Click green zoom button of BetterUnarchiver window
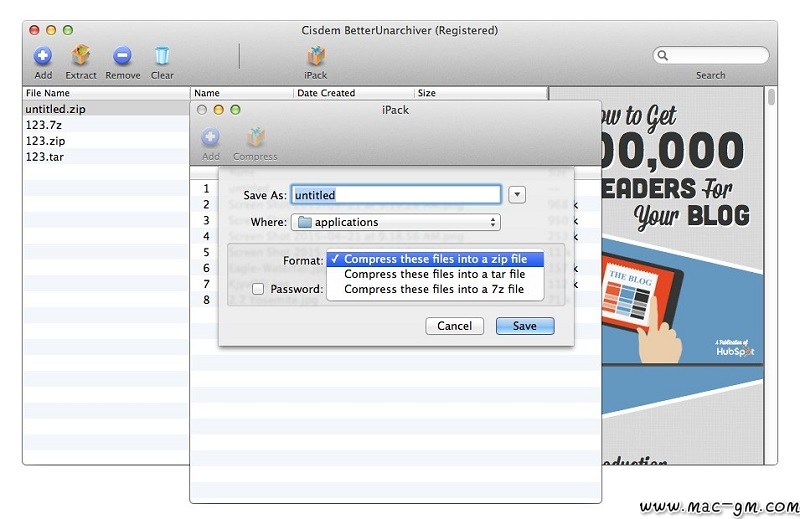Image resolution: width=800 pixels, height=519 pixels. [x=68, y=30]
